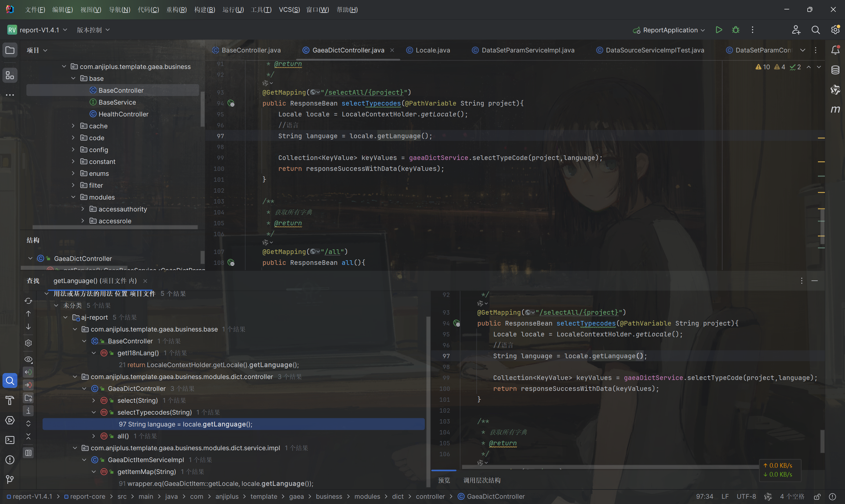Toggle the Project folder tool window icon

(x=10, y=50)
